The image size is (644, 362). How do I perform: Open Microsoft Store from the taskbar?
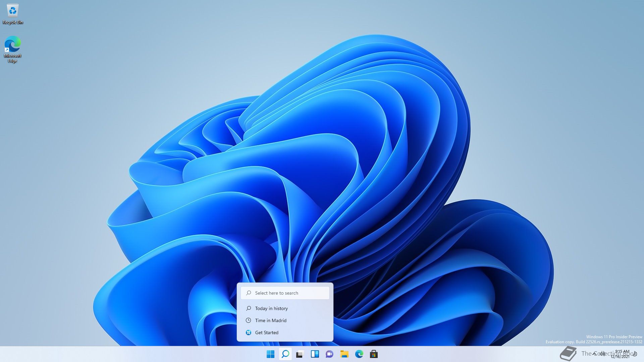click(374, 354)
